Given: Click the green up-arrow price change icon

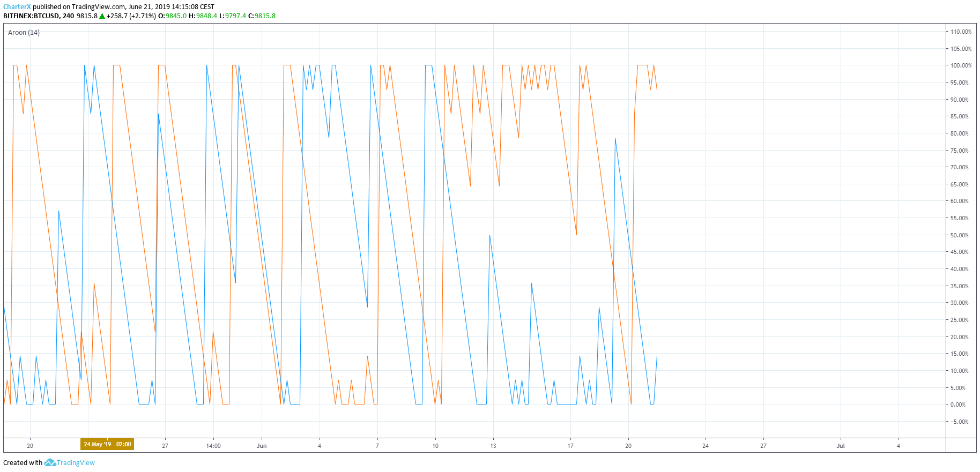Looking at the screenshot, I should tap(102, 16).
